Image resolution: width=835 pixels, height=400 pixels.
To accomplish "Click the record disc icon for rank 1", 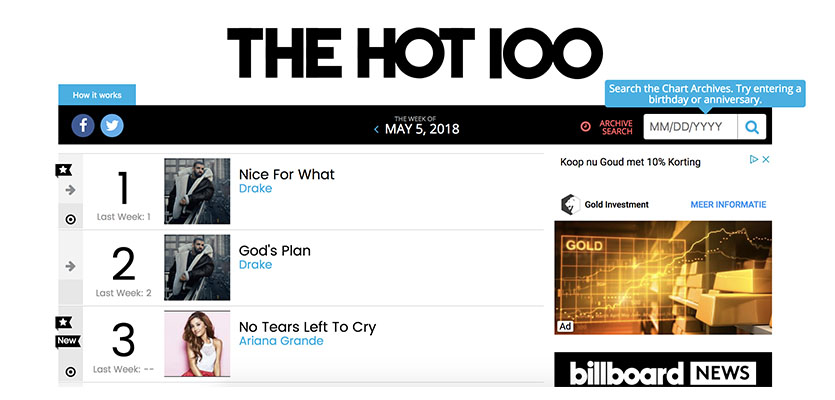I will 70,219.
